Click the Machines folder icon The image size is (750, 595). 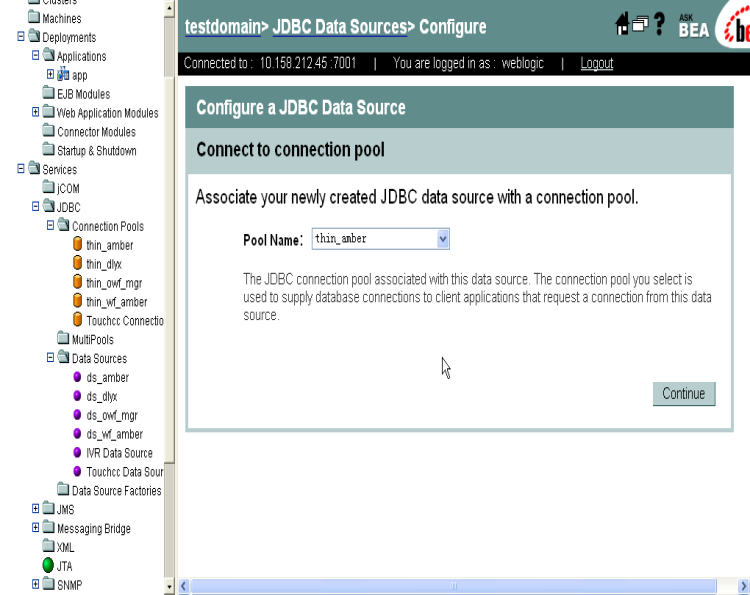(34, 17)
